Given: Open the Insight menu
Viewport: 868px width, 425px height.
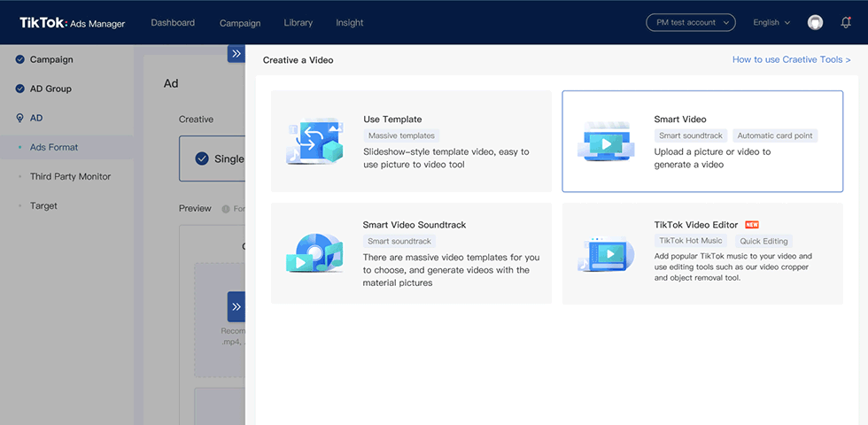Looking at the screenshot, I should (x=349, y=23).
